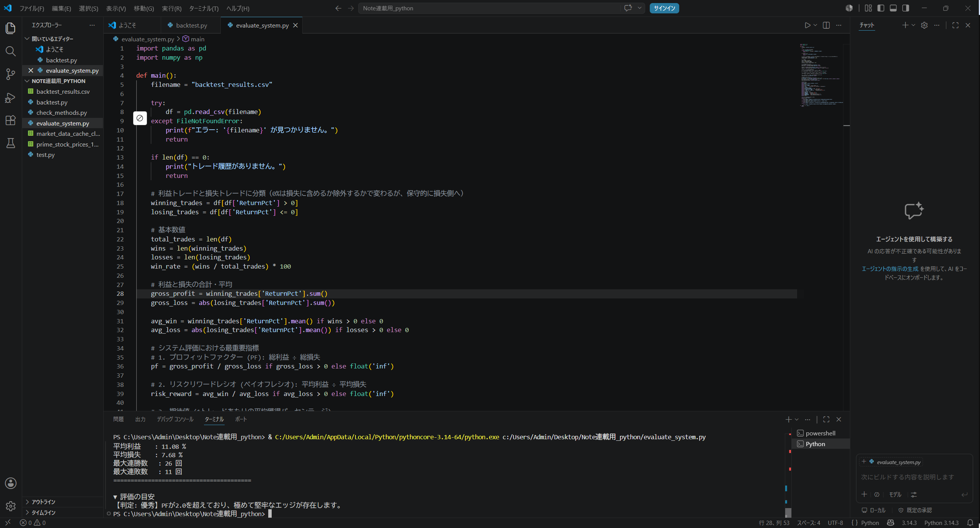Open the Extensions view
Image resolution: width=980 pixels, height=528 pixels.
[x=11, y=120]
